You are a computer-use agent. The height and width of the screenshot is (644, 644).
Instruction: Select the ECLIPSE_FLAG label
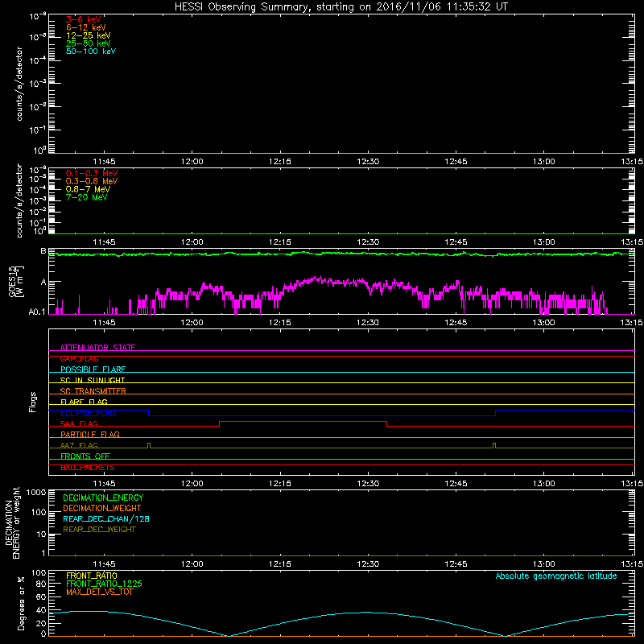[88, 413]
